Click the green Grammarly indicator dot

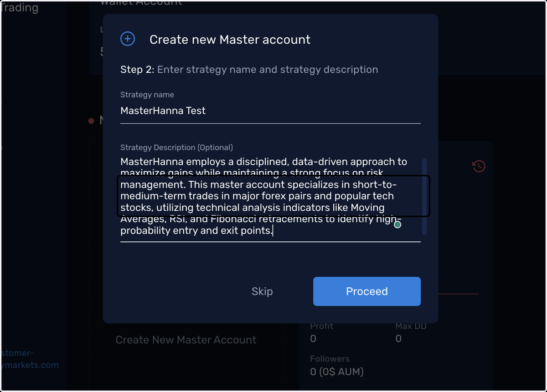point(397,224)
